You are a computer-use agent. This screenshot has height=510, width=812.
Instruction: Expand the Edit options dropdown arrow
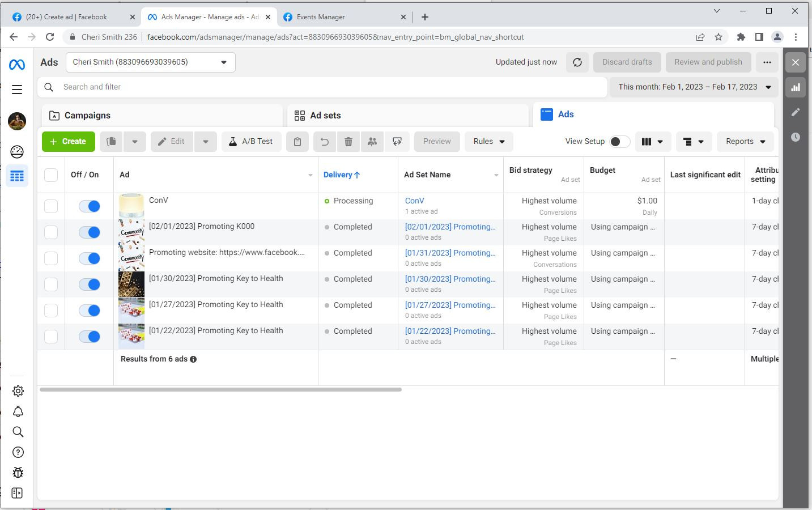pyautogui.click(x=206, y=142)
